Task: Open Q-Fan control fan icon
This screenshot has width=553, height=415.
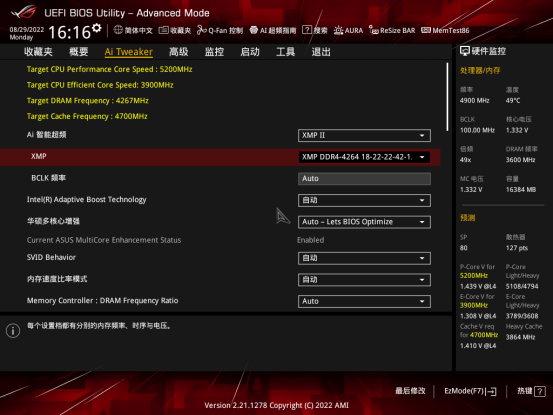Action: click(201, 30)
